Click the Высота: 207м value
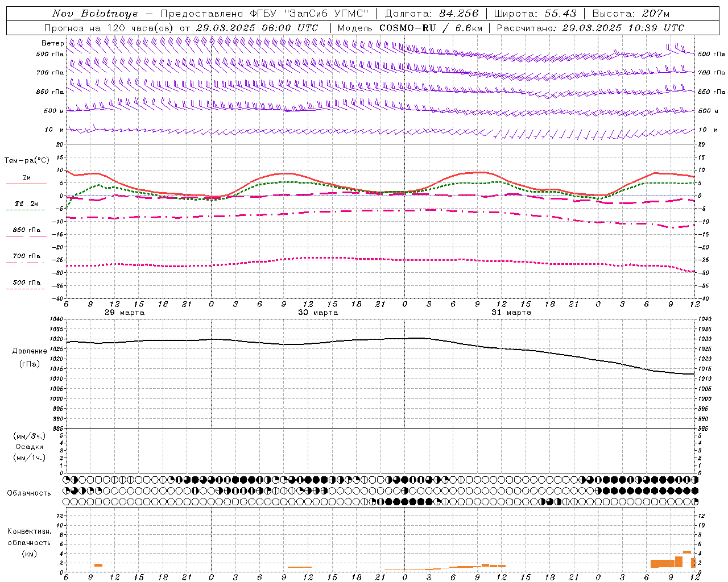This screenshot has height=582, width=728. [x=631, y=14]
